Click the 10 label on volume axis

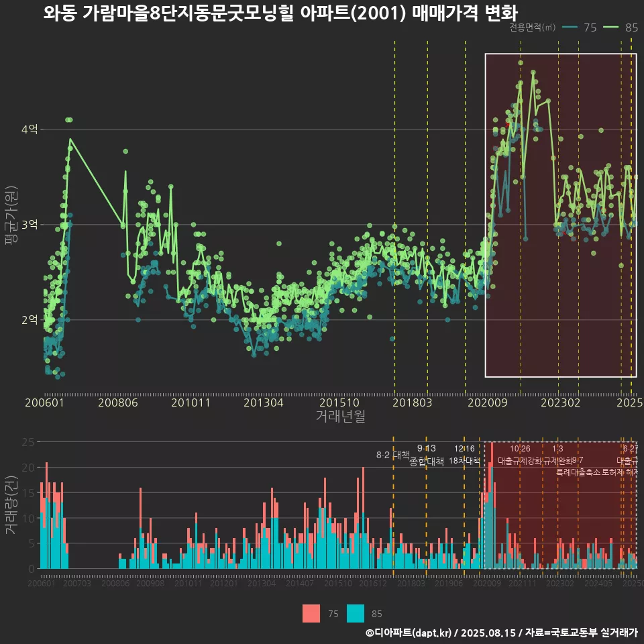point(28,519)
